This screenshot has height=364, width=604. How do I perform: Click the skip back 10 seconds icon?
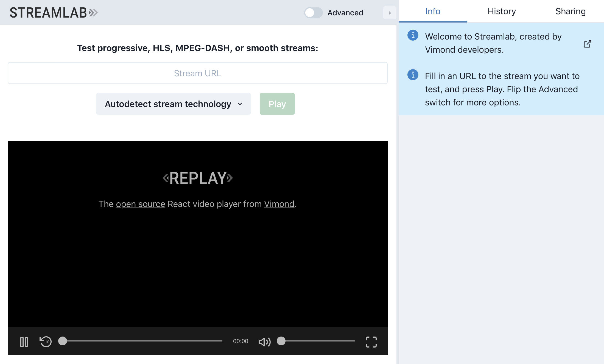point(46,342)
